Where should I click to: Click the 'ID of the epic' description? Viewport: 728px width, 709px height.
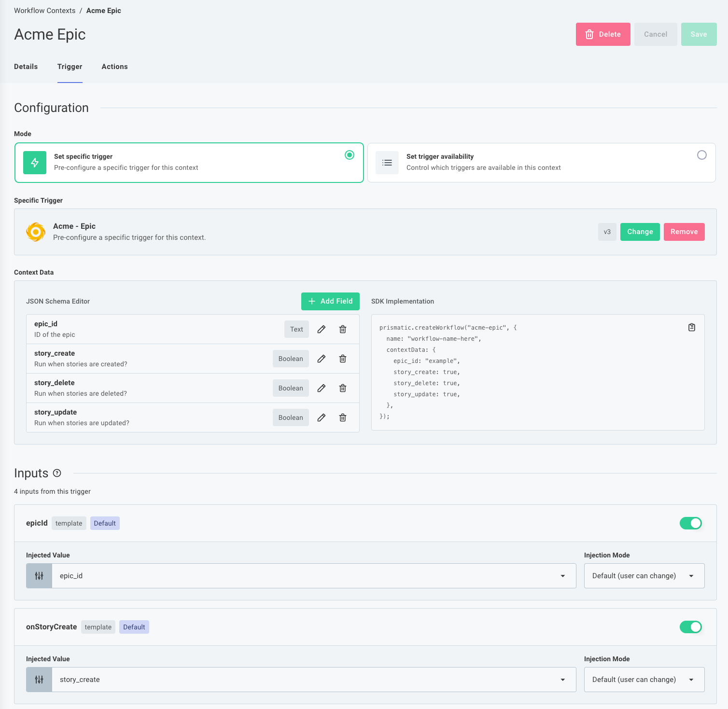(x=55, y=334)
